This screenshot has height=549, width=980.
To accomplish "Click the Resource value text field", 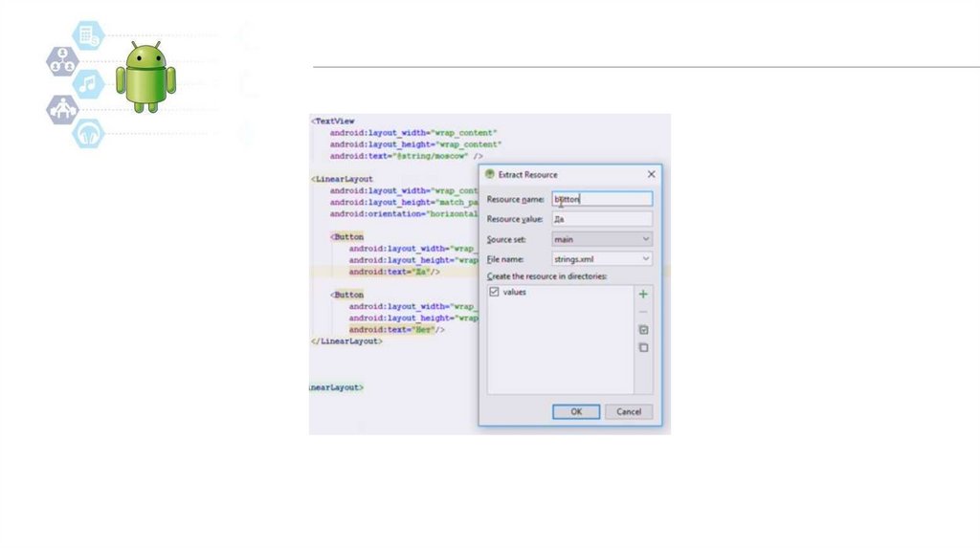I will coord(602,219).
